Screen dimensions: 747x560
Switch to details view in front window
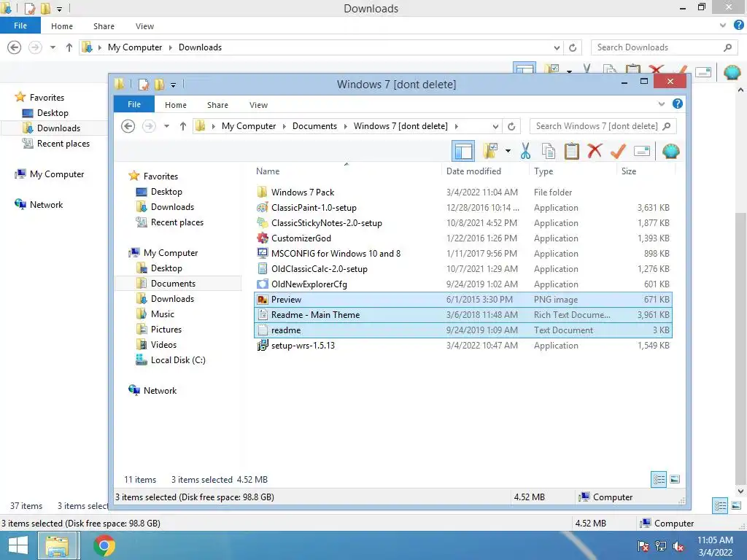coord(659,480)
